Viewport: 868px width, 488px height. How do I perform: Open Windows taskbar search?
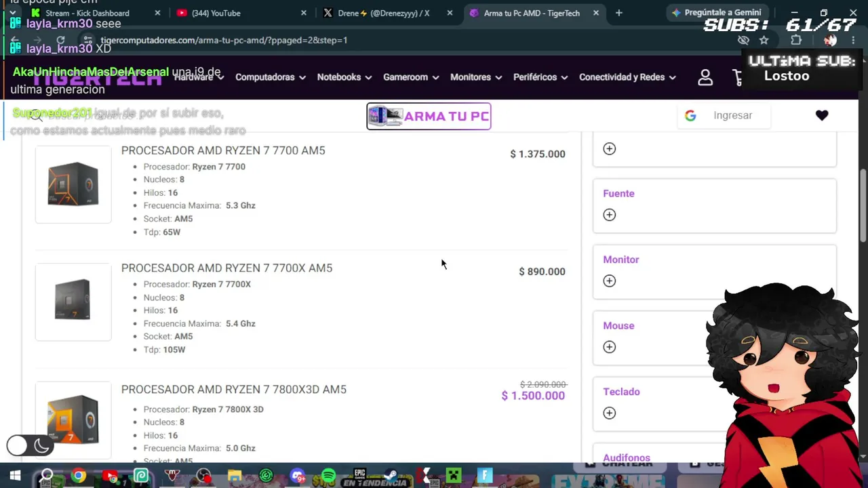pos(46,476)
